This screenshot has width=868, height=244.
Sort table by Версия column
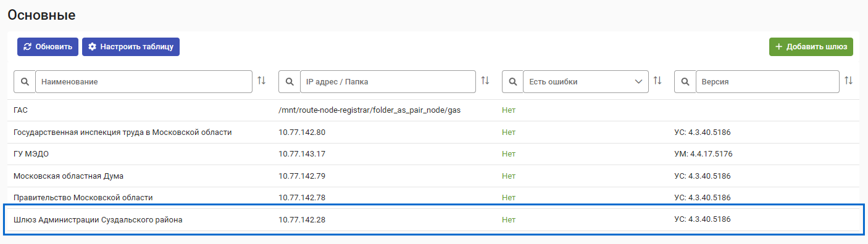click(x=848, y=81)
